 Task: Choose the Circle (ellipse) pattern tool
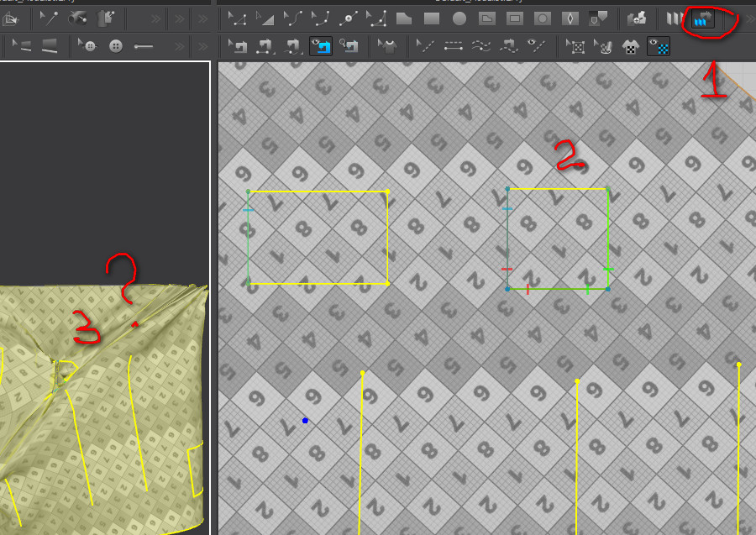pyautogui.click(x=459, y=18)
